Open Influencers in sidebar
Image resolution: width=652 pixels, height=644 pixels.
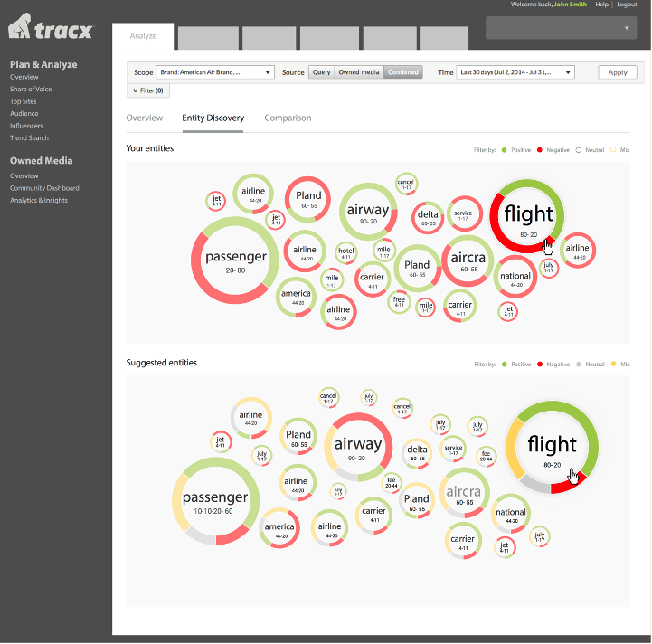pos(26,126)
